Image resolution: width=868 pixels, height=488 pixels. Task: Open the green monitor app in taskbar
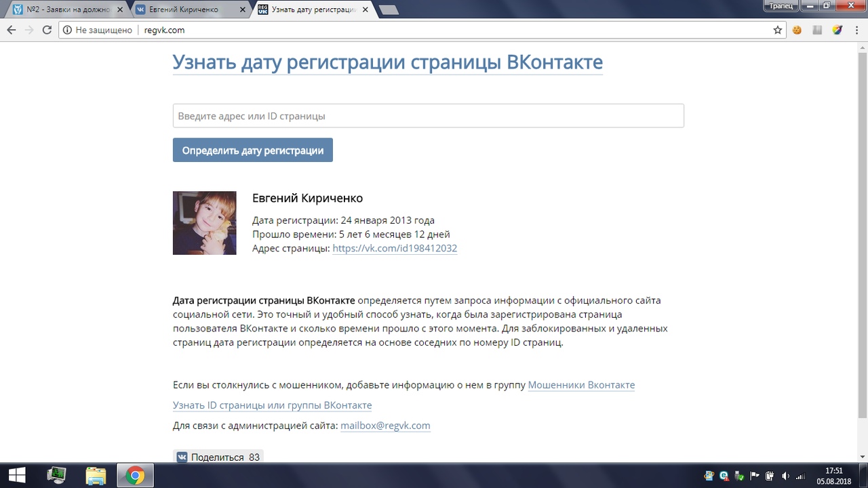point(56,476)
